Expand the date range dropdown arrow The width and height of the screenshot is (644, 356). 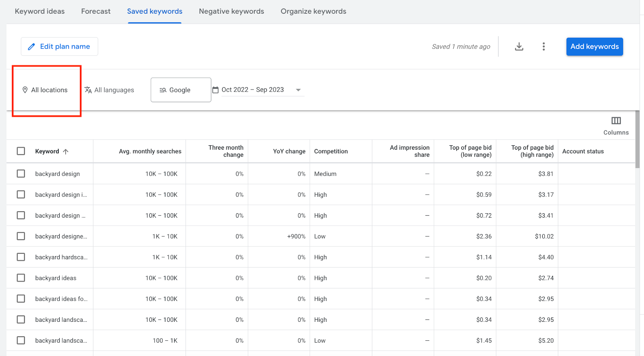point(298,90)
